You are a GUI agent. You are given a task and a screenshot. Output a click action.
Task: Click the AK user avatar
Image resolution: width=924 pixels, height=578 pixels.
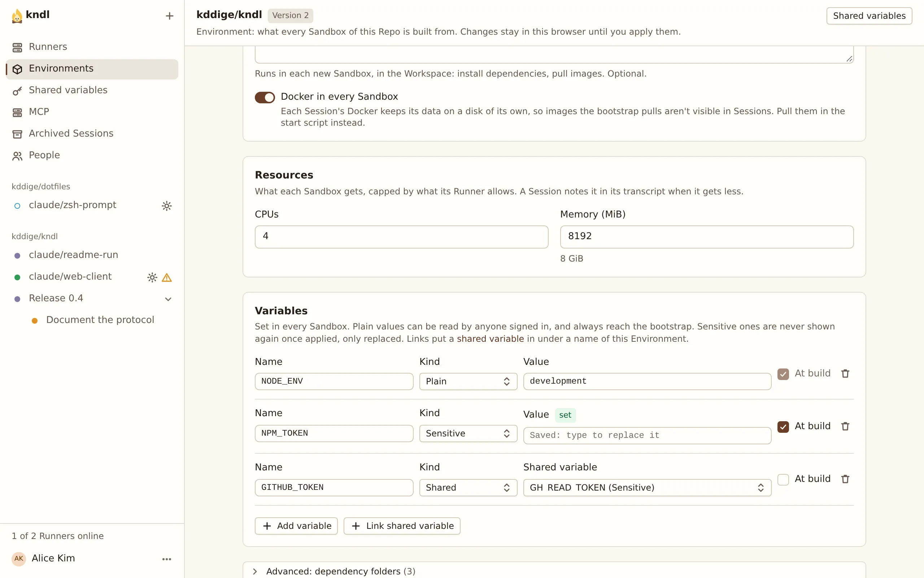19,558
